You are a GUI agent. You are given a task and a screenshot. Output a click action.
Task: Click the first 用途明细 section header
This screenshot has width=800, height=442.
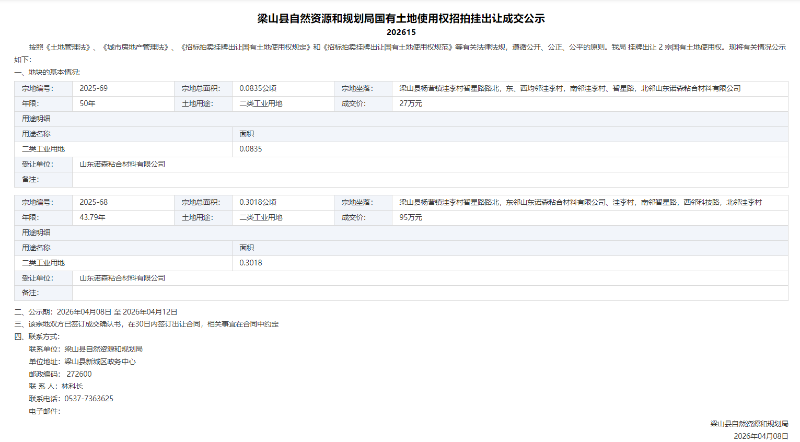pyautogui.click(x=36, y=118)
